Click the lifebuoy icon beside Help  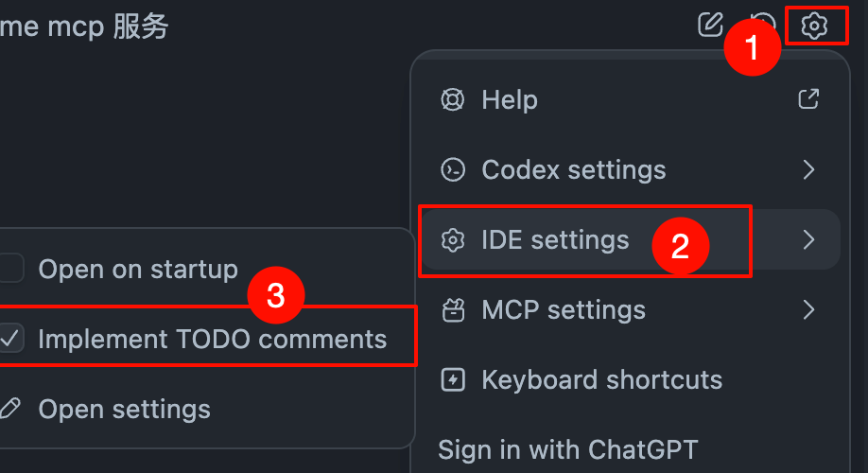point(453,99)
